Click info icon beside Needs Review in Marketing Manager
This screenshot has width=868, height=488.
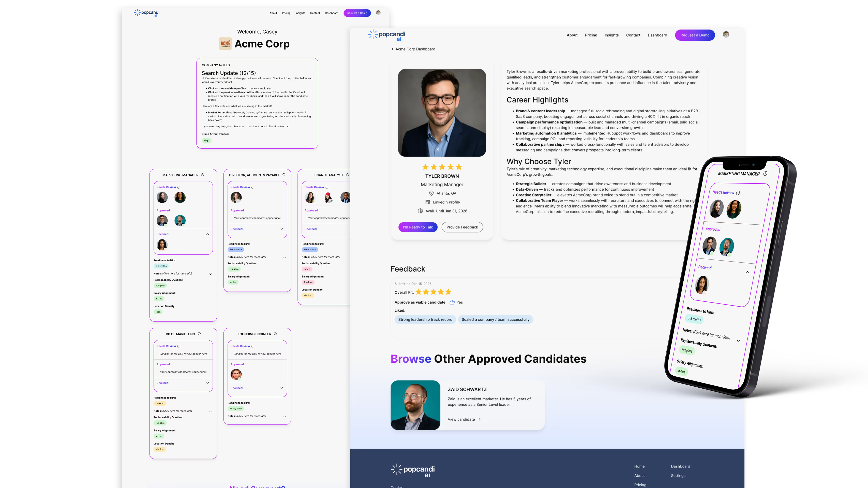pos(178,187)
